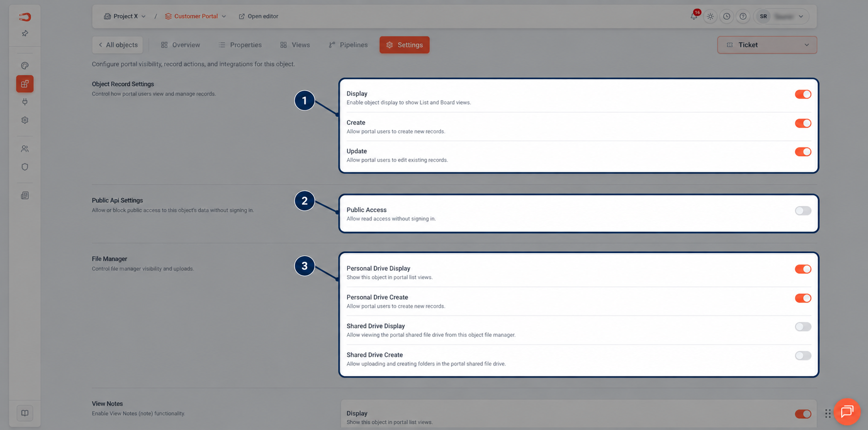Open the notifications bell
The height and width of the screenshot is (430, 868).
coord(694,16)
